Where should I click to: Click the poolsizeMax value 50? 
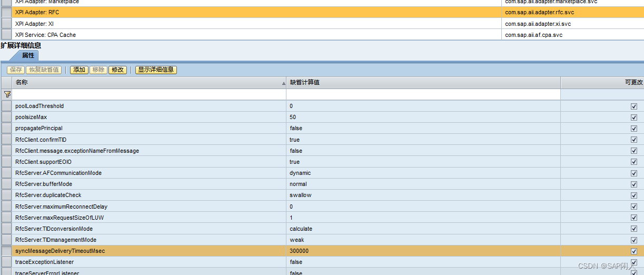click(x=293, y=117)
